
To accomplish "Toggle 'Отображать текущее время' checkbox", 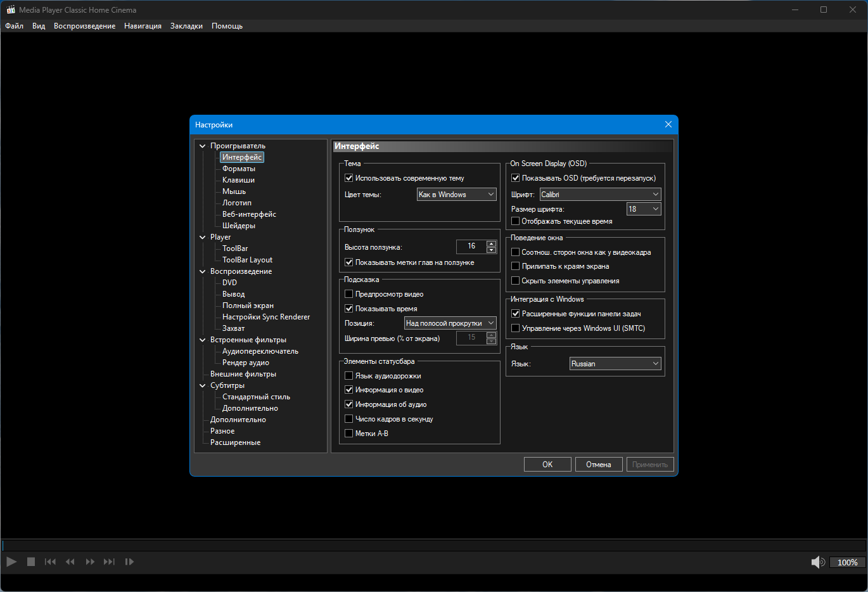I will (x=516, y=221).
